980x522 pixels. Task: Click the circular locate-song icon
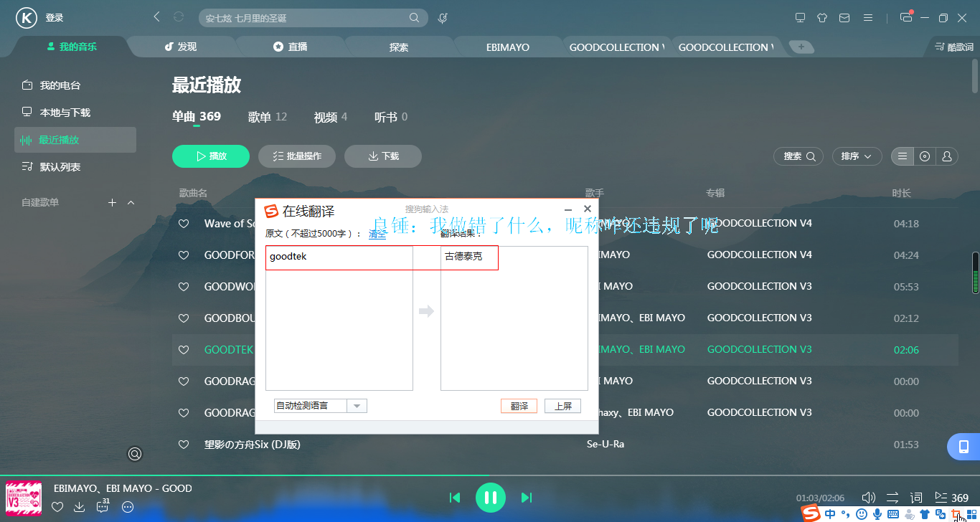pos(135,453)
